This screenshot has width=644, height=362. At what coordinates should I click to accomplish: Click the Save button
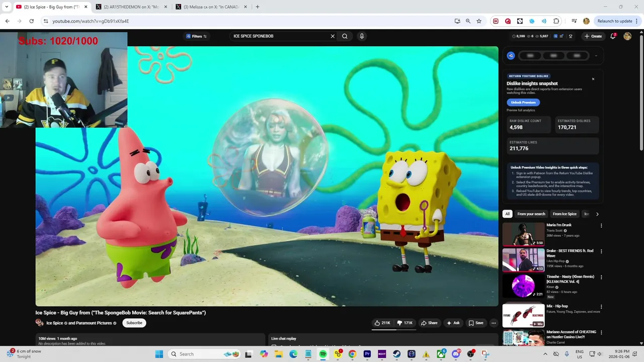(476, 323)
